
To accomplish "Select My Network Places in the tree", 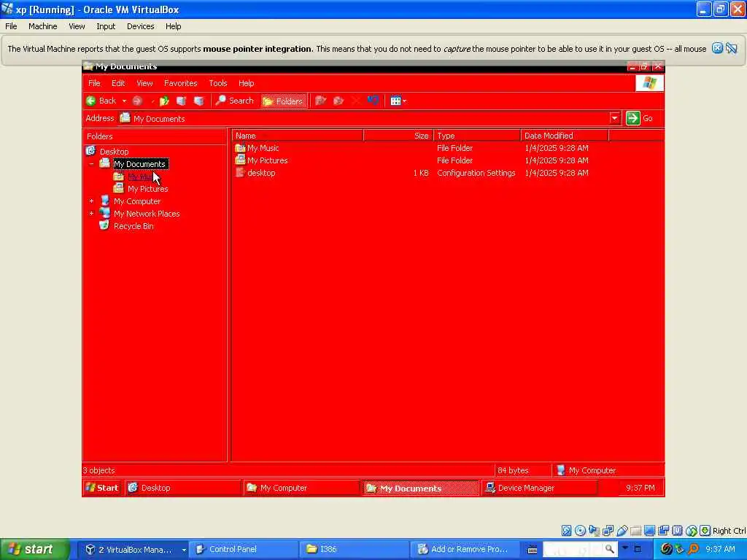I will coord(146,214).
